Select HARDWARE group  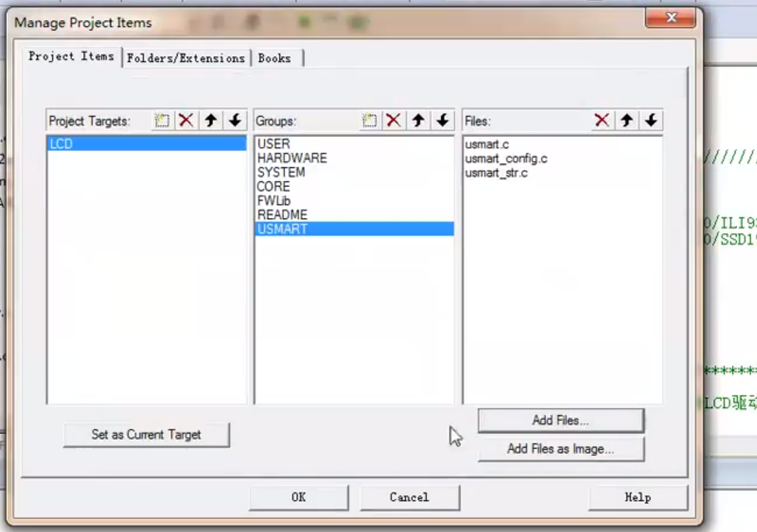coord(354,158)
